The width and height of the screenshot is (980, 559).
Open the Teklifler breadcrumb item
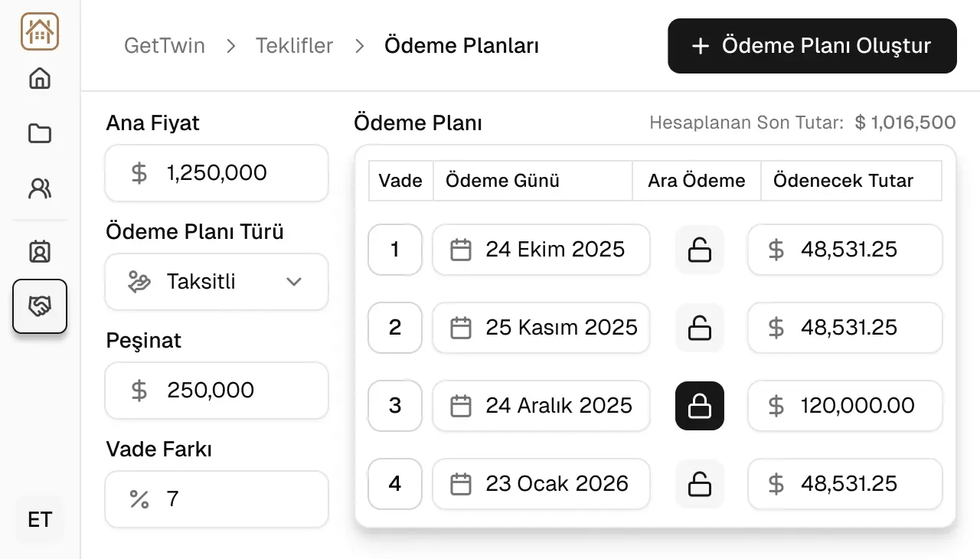[x=295, y=46]
